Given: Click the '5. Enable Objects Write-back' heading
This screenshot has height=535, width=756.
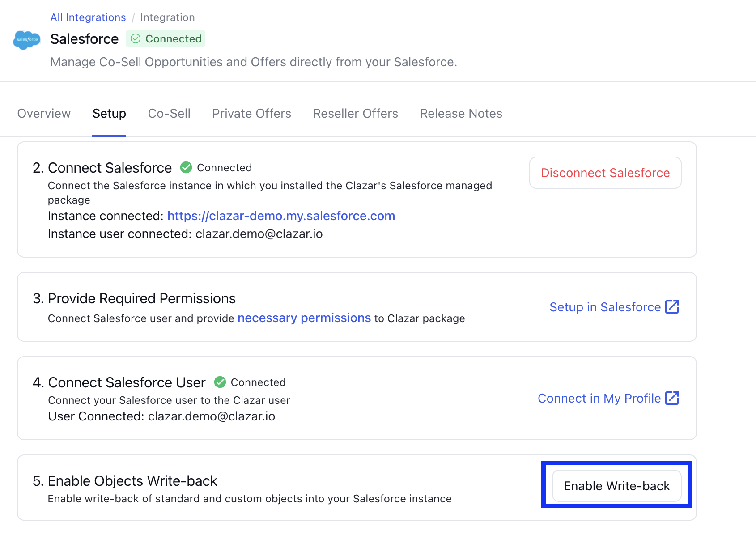Looking at the screenshot, I should pyautogui.click(x=125, y=481).
